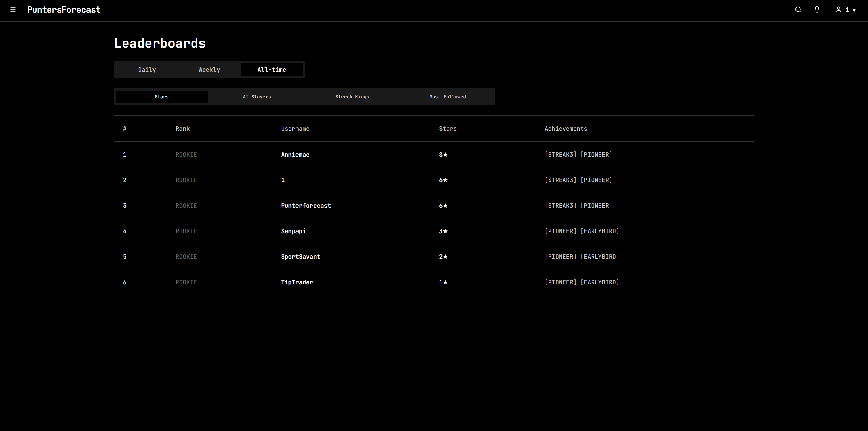Screen dimensions: 868x431
Task: Switch to the Weekly leaderboard tab
Action: [x=209, y=69]
